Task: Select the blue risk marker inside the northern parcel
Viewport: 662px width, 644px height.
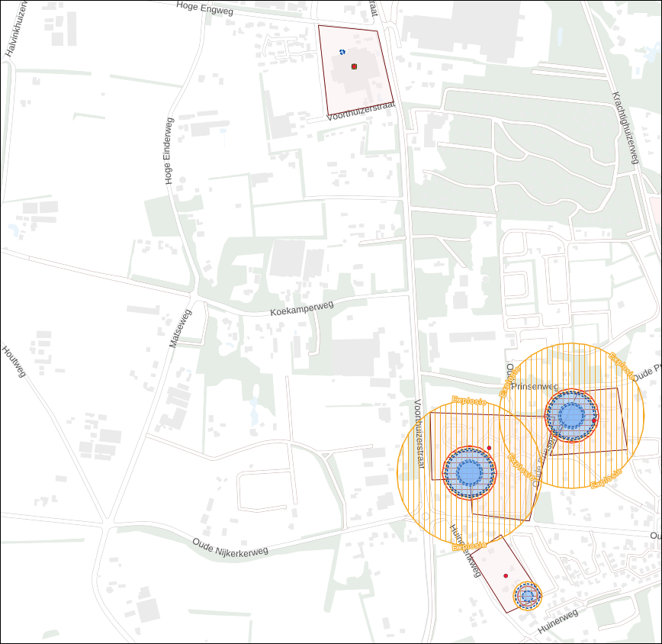Action: (341, 51)
